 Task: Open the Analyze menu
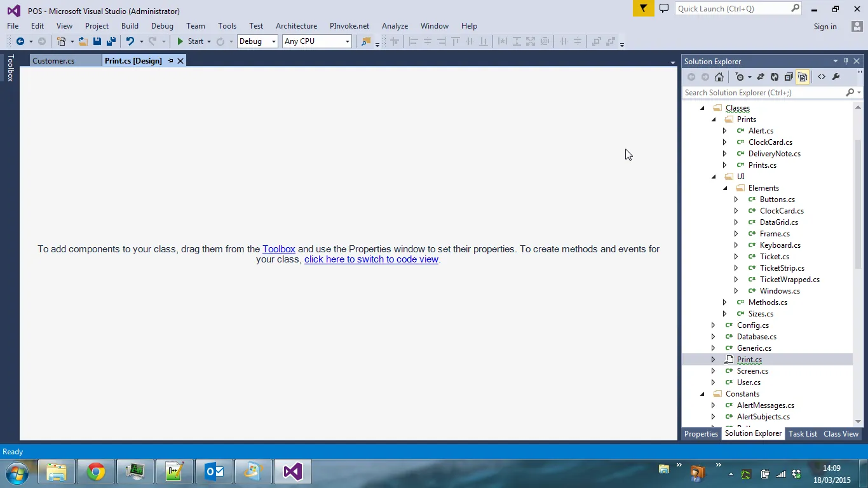pos(395,26)
